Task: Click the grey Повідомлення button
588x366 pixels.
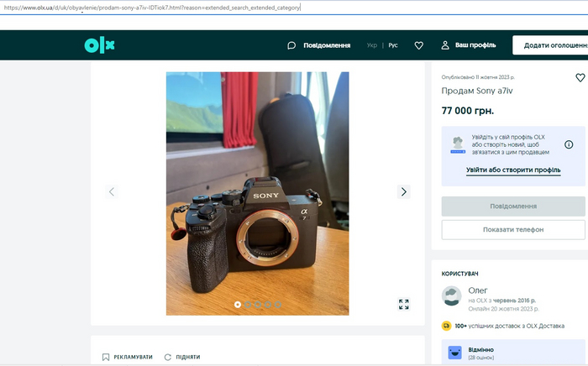Action: [513, 206]
